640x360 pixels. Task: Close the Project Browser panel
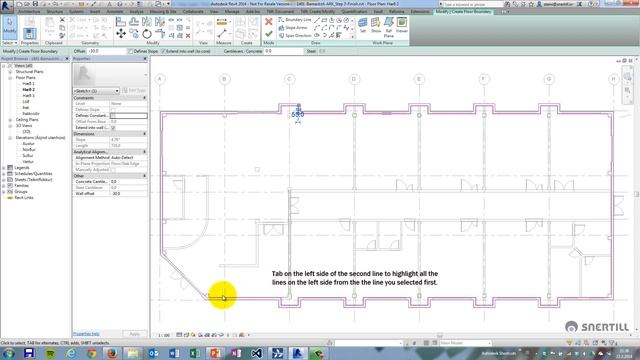(67, 59)
